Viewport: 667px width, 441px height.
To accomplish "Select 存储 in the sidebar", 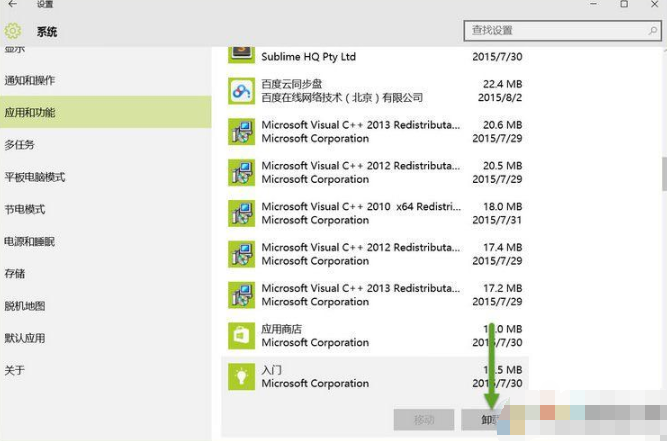I will click(x=14, y=274).
